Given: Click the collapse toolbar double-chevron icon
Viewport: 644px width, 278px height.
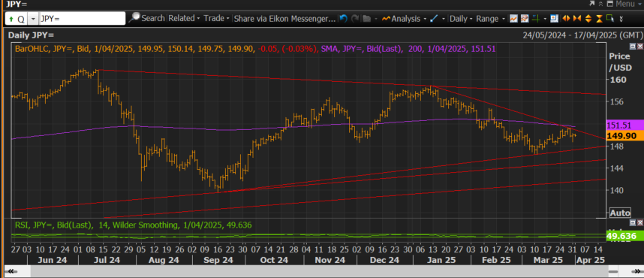Looking at the screenshot, I should pyautogui.click(x=601, y=4).
